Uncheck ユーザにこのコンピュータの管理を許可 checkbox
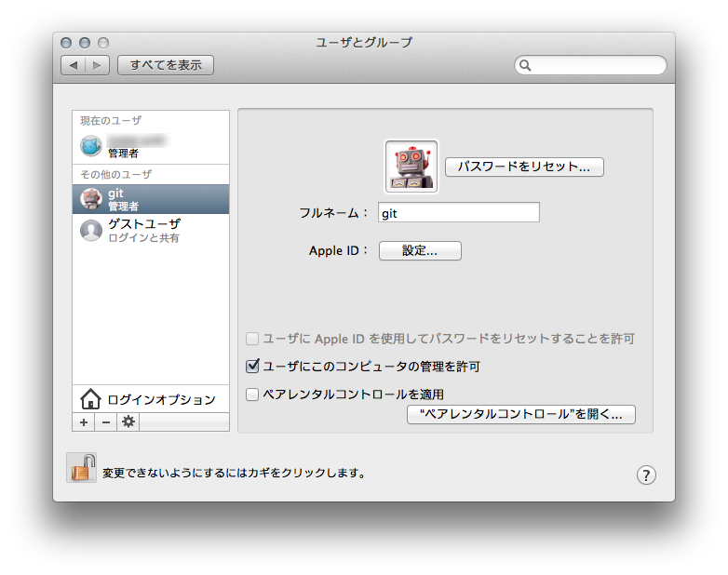The image size is (728, 575). point(252,367)
